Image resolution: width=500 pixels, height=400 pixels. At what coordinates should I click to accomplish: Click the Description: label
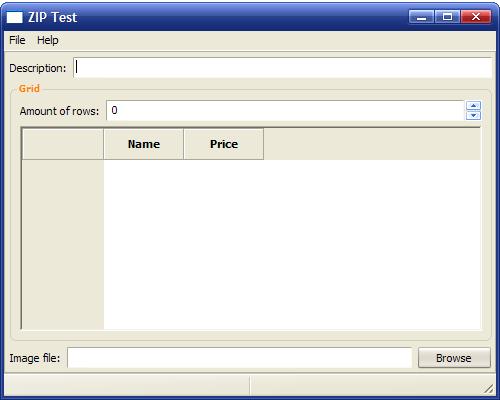pos(38,68)
